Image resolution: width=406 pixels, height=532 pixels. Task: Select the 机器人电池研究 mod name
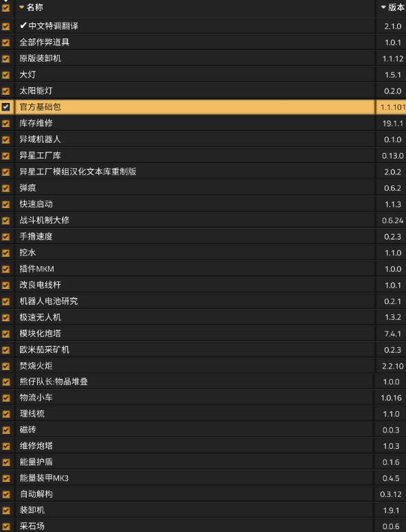click(49, 301)
